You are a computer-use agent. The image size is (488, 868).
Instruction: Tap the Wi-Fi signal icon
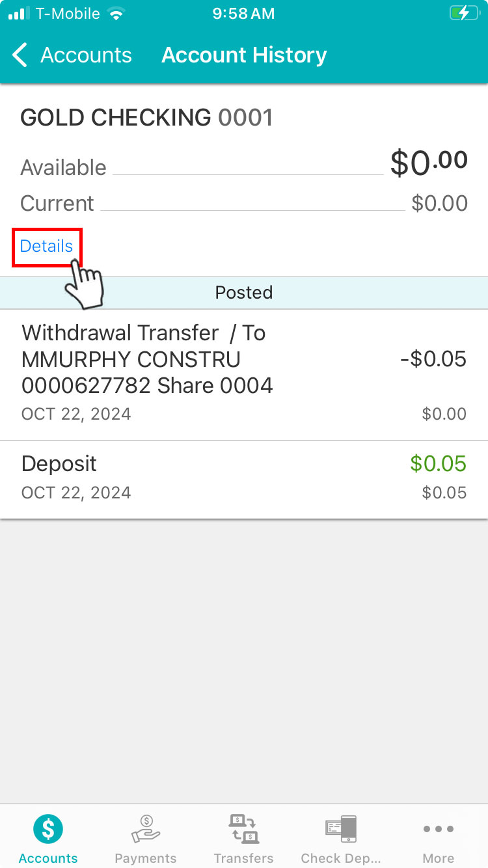[116, 14]
